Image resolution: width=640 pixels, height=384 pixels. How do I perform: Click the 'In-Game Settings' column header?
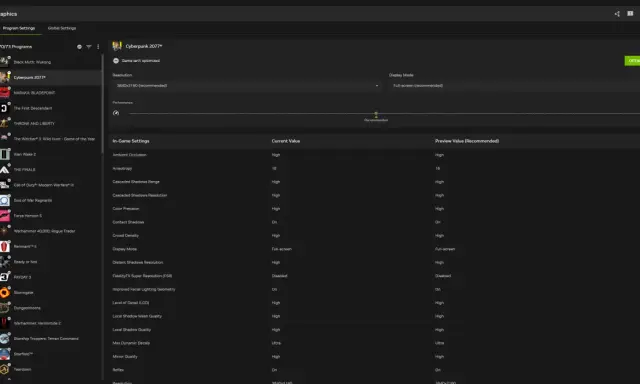tap(131, 141)
